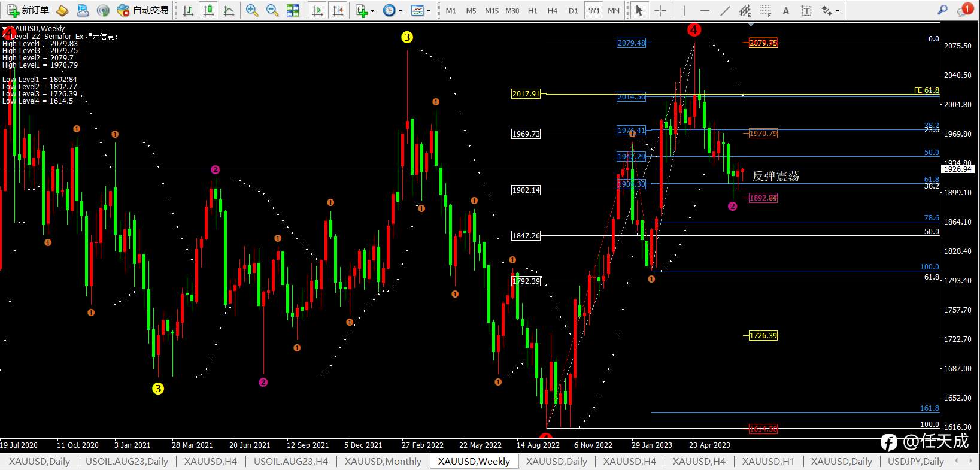
Task: Draw a horizontal line tool
Action: [705, 10]
